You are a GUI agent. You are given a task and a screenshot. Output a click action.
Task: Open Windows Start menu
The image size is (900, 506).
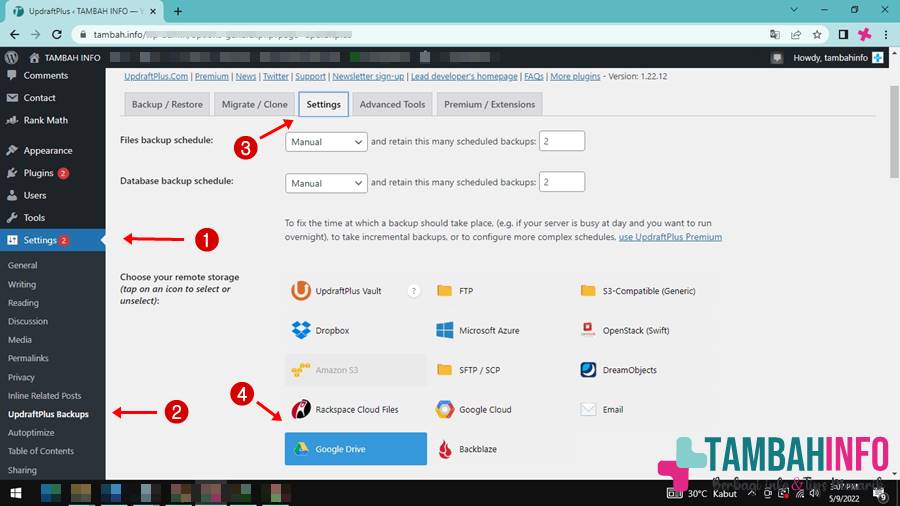pyautogui.click(x=16, y=493)
